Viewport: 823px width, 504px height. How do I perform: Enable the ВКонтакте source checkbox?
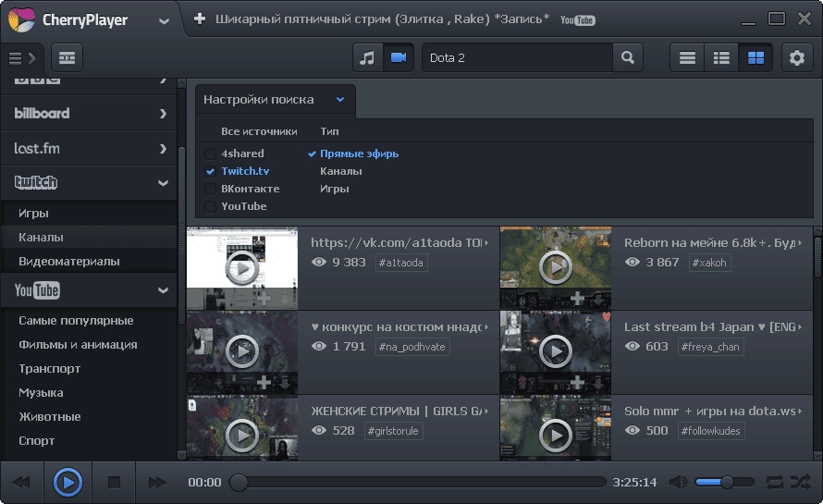[x=210, y=189]
